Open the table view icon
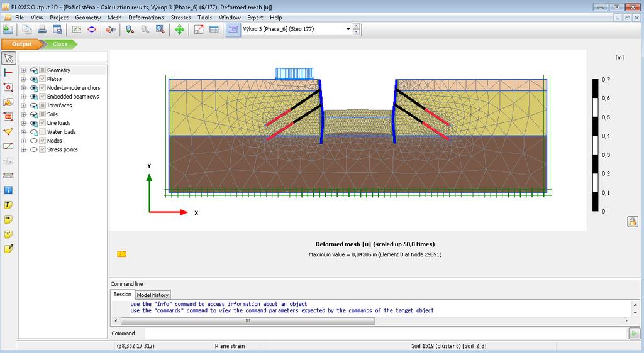This screenshot has width=644, height=353. (214, 30)
